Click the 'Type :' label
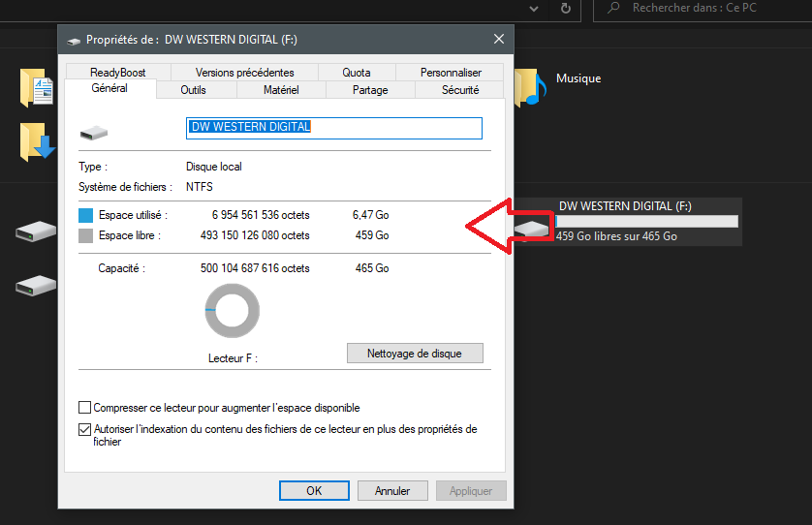This screenshot has height=525, width=812. tap(93, 167)
